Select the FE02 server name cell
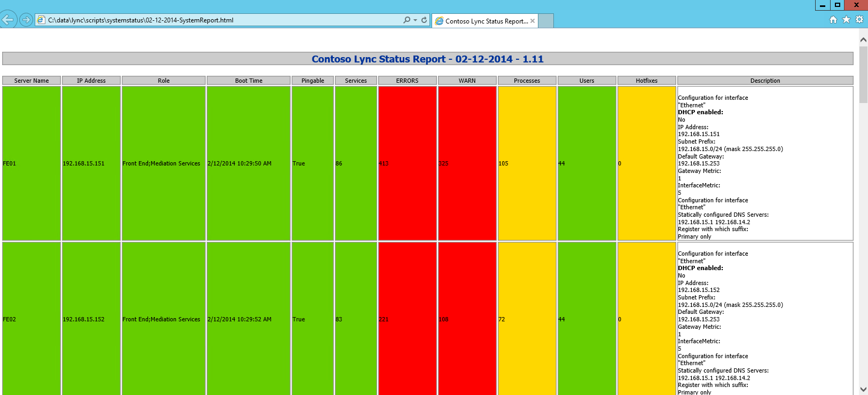868x395 pixels. [32, 319]
